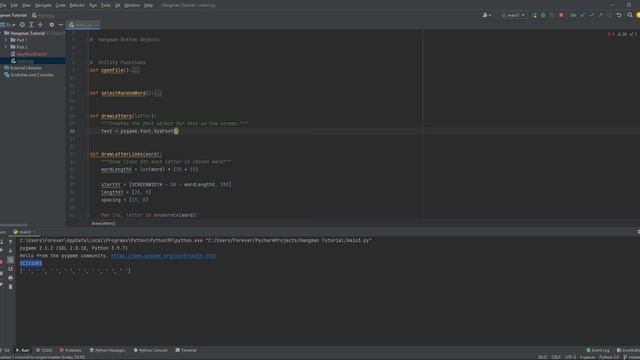Click the up arrow icon in Run panel
This screenshot has height=360, width=640.
[x=11, y=242]
